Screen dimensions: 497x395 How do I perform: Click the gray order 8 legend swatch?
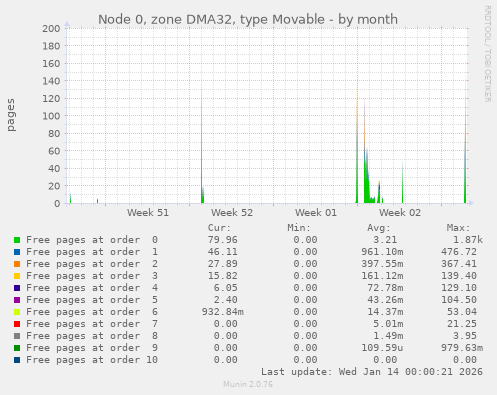17,336
